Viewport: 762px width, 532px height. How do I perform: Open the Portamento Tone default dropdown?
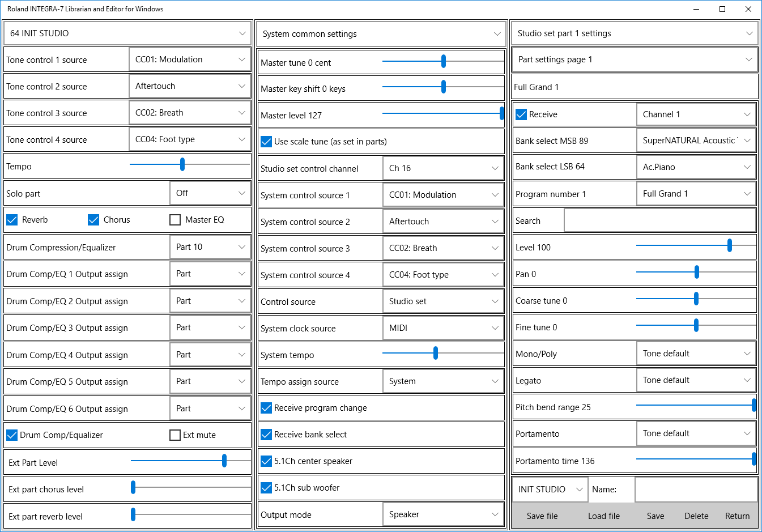(x=696, y=433)
